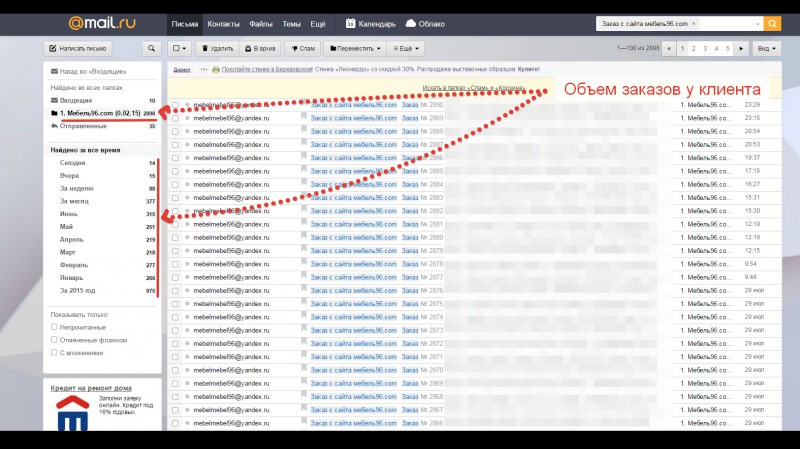
Task: Open search box options dropdown arrow
Action: point(757,24)
